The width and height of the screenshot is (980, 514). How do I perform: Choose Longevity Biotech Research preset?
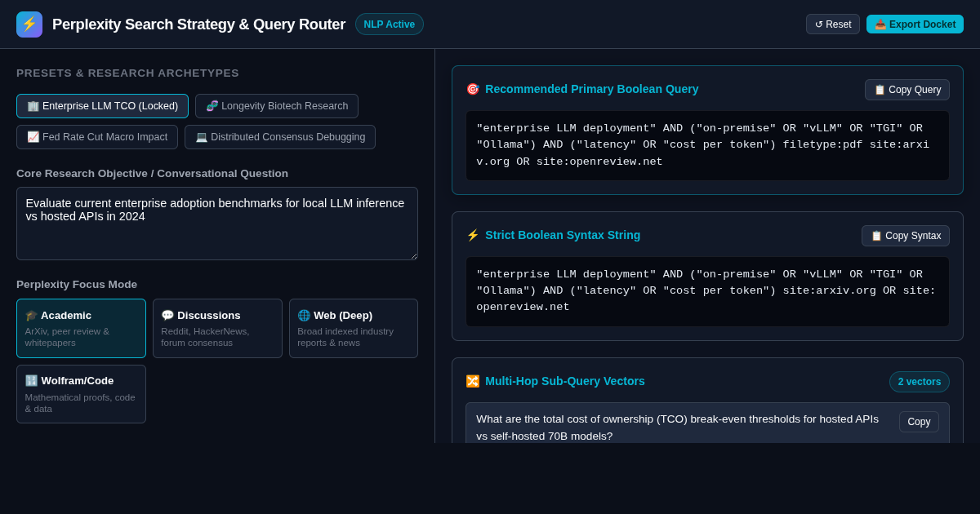pos(277,106)
